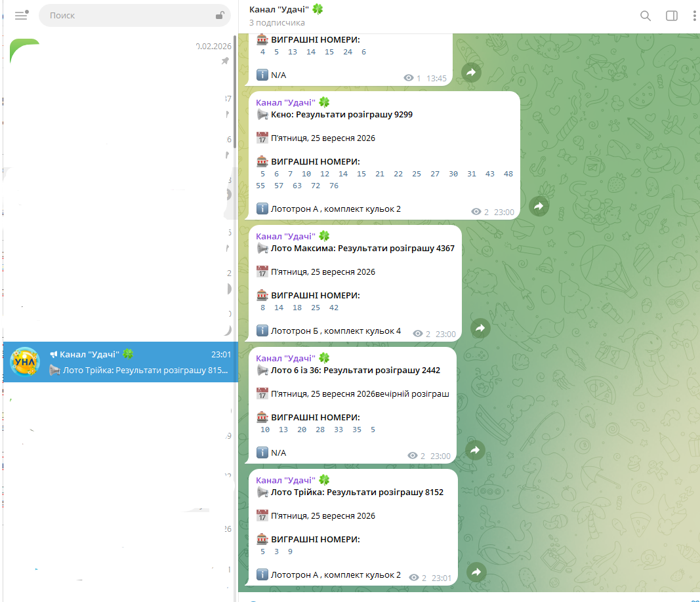Click calendar icon in Кено message
This screenshot has height=602, width=700.
262,138
